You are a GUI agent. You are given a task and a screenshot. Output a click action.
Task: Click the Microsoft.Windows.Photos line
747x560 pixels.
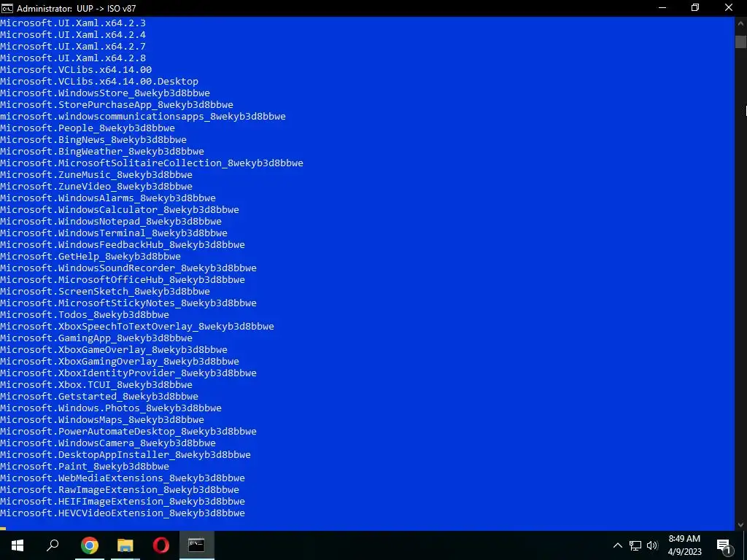(x=111, y=408)
